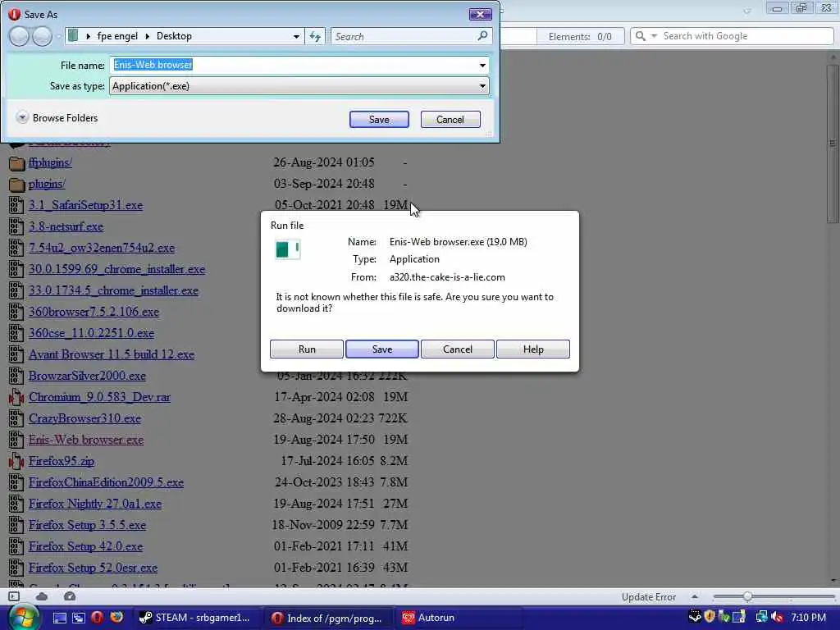The width and height of the screenshot is (840, 630).
Task: Click Save in the Save As dialog
Action: pos(379,120)
